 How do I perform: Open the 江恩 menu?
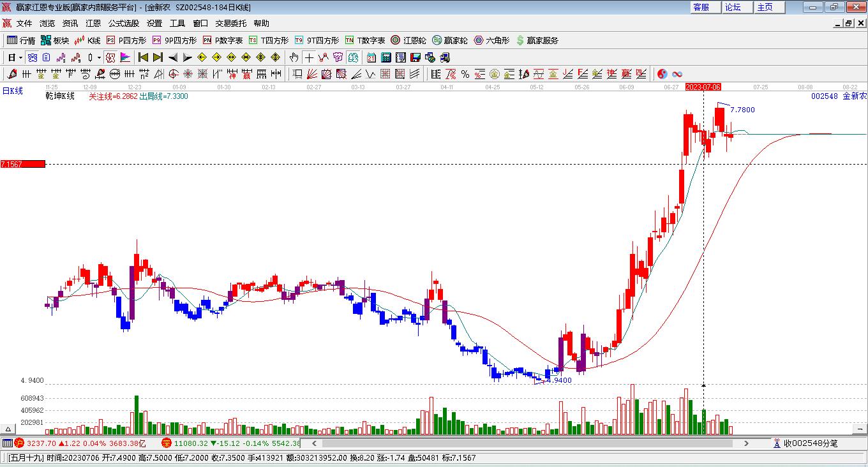pos(93,24)
